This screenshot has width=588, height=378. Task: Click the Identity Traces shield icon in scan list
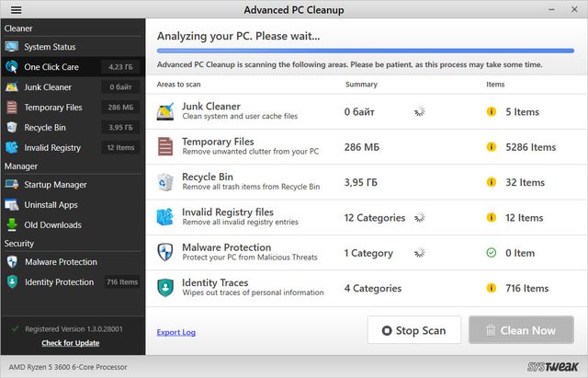pyautogui.click(x=165, y=288)
